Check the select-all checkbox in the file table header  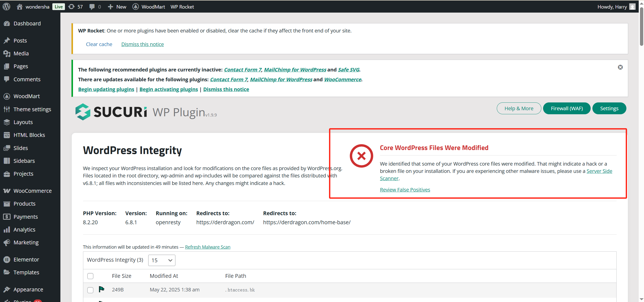tap(90, 276)
